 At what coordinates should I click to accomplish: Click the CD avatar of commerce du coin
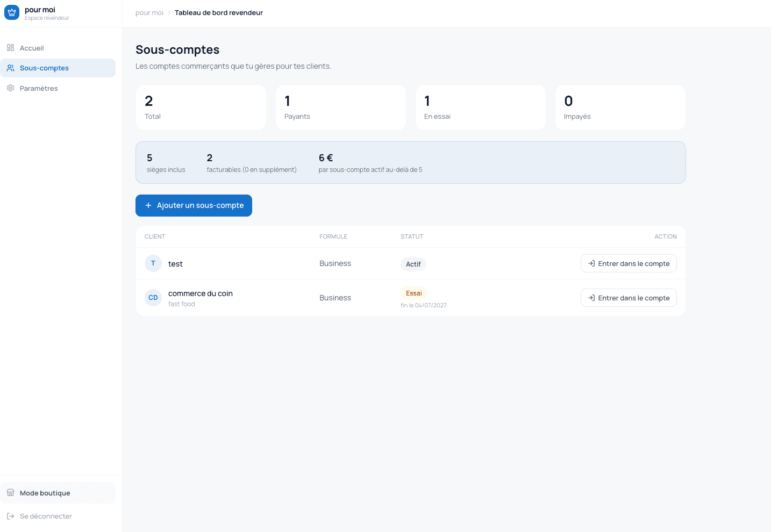pos(153,298)
